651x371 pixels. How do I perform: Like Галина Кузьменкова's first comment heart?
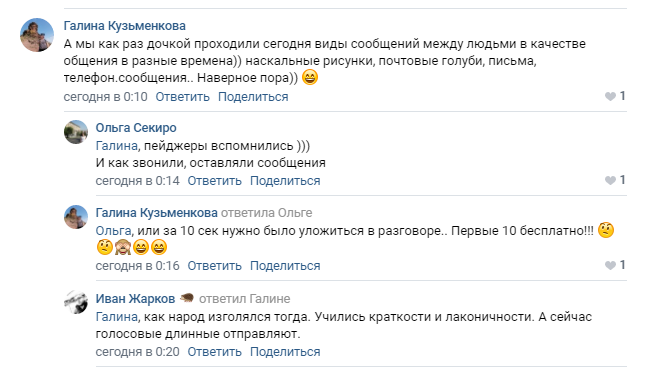[x=610, y=97]
